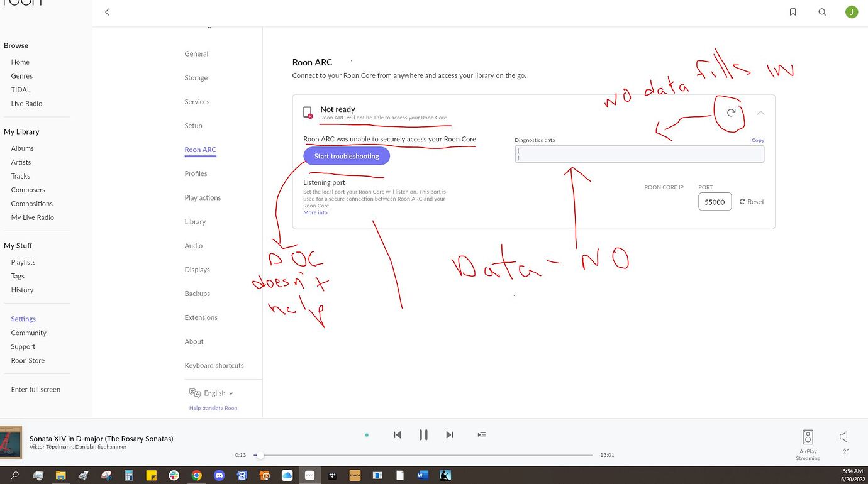The width and height of the screenshot is (868, 484).
Task: Skip to next track
Action: point(449,435)
